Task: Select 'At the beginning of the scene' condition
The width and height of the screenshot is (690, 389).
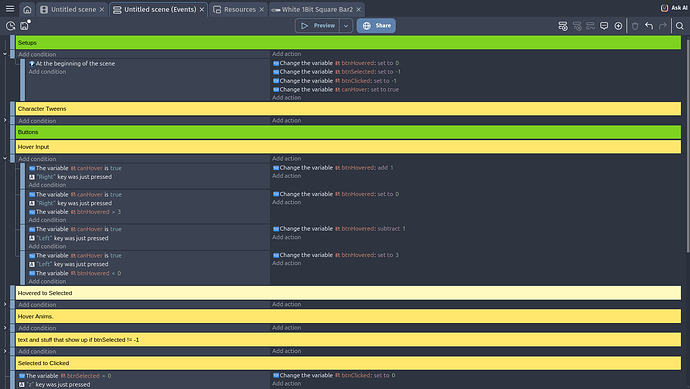Action: [x=72, y=63]
